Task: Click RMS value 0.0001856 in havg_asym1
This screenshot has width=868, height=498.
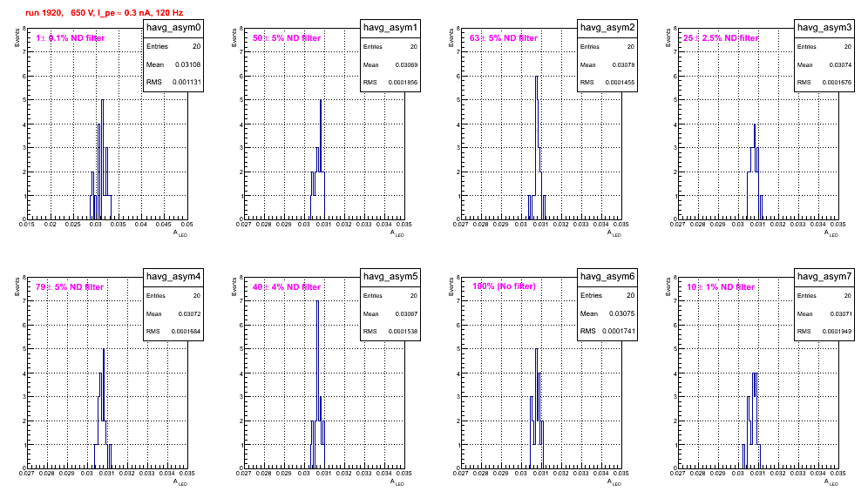Action: point(403,83)
